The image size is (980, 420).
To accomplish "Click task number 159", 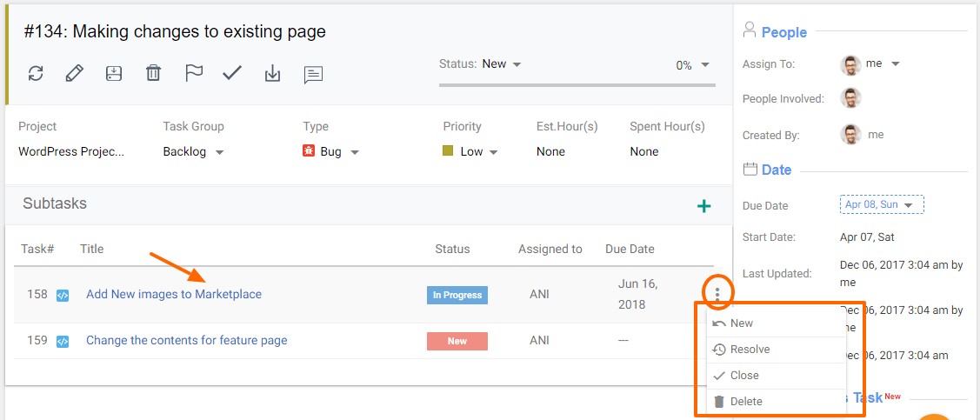I will (x=37, y=340).
